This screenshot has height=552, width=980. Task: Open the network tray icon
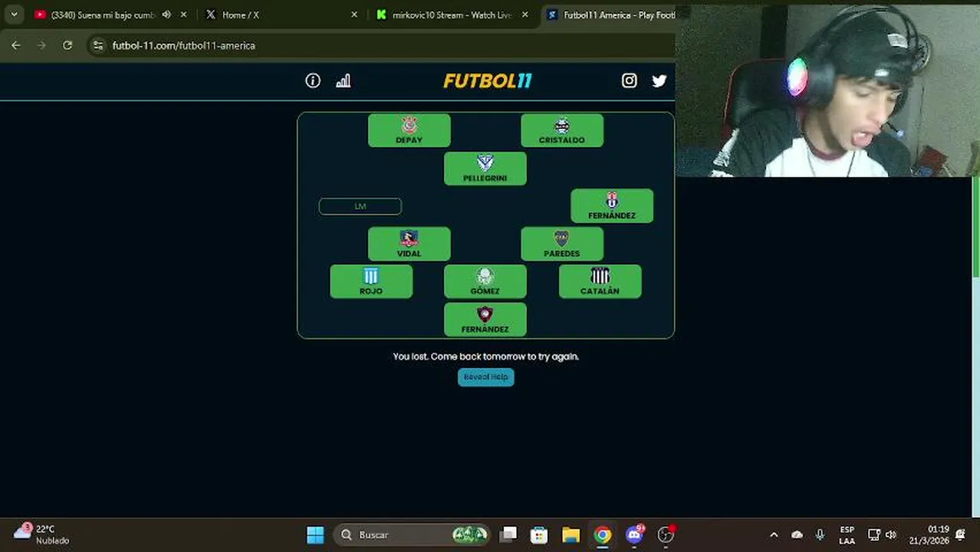(873, 534)
